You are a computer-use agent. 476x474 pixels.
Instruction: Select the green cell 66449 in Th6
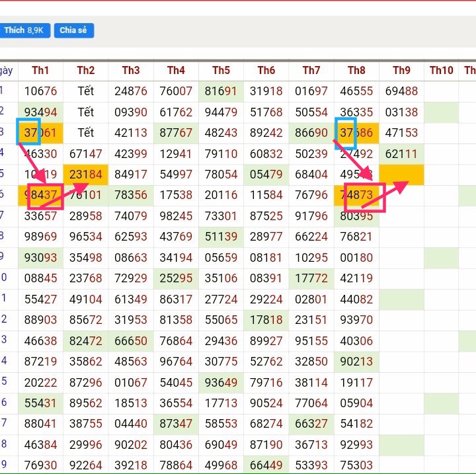(266, 465)
